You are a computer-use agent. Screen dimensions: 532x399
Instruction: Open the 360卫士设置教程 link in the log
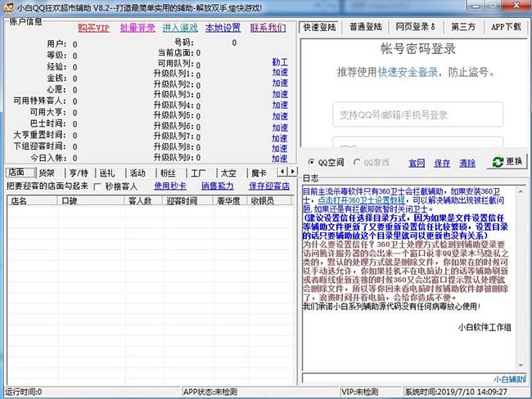click(361, 200)
